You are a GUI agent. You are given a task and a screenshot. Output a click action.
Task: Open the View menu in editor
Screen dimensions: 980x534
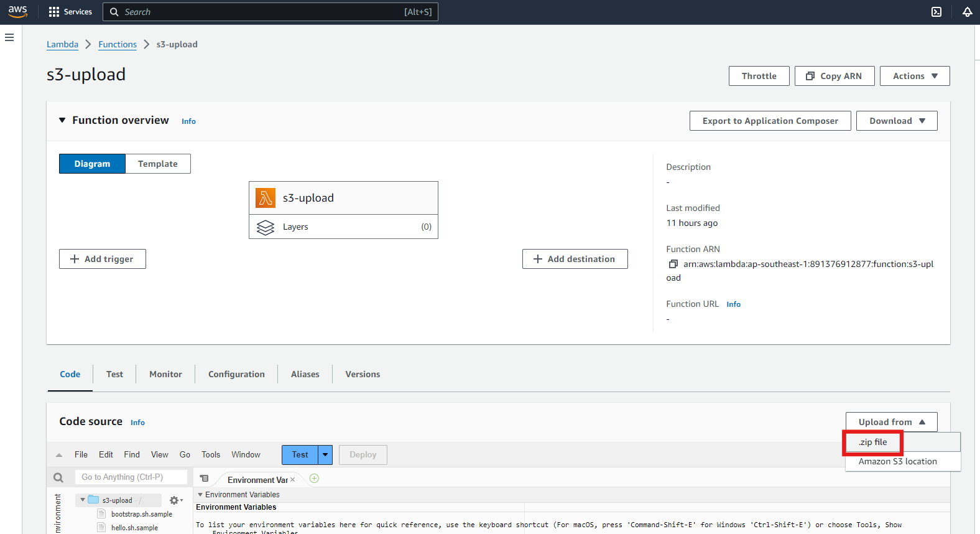coord(160,455)
